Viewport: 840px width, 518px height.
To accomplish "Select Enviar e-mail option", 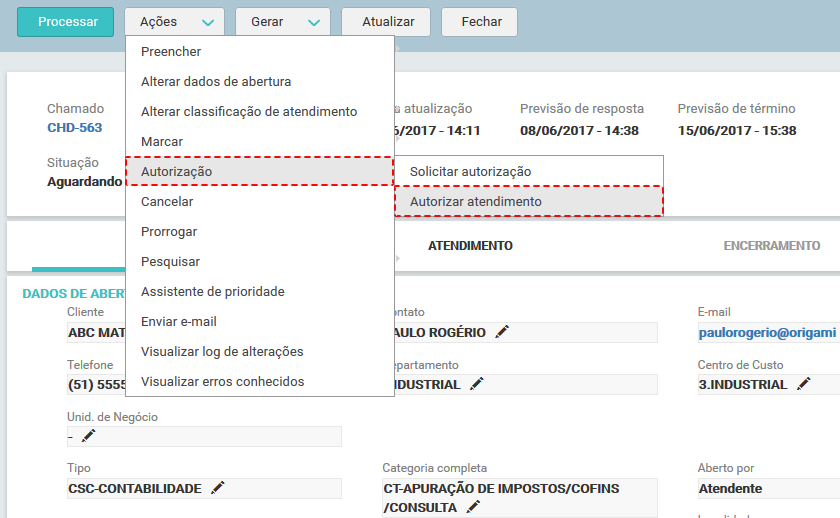I will pyautogui.click(x=260, y=321).
